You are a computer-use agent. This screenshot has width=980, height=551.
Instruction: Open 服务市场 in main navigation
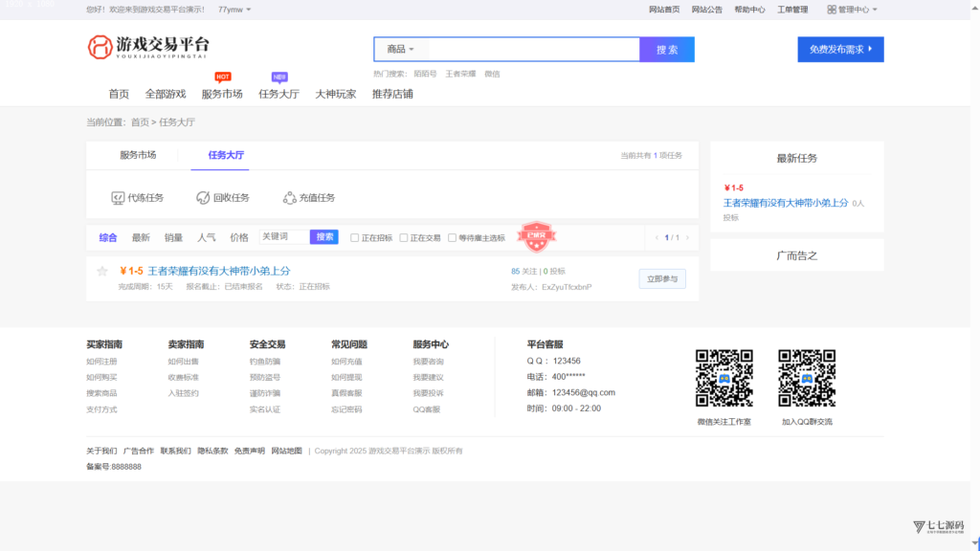(222, 94)
